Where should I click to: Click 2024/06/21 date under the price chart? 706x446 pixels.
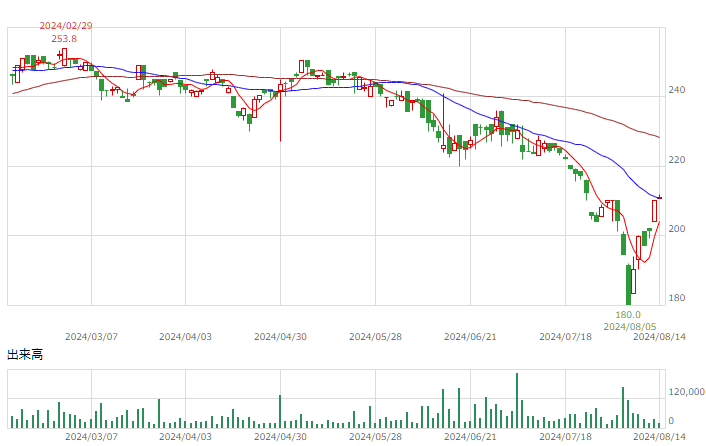(x=471, y=337)
